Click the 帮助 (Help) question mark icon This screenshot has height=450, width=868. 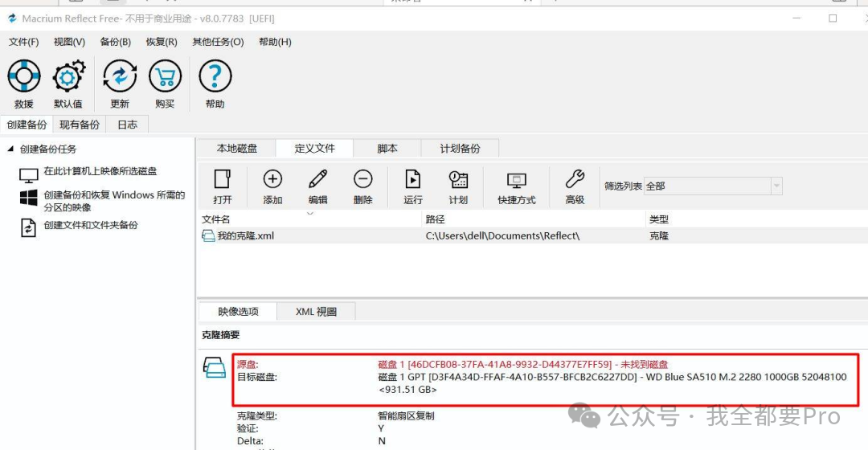[215, 77]
